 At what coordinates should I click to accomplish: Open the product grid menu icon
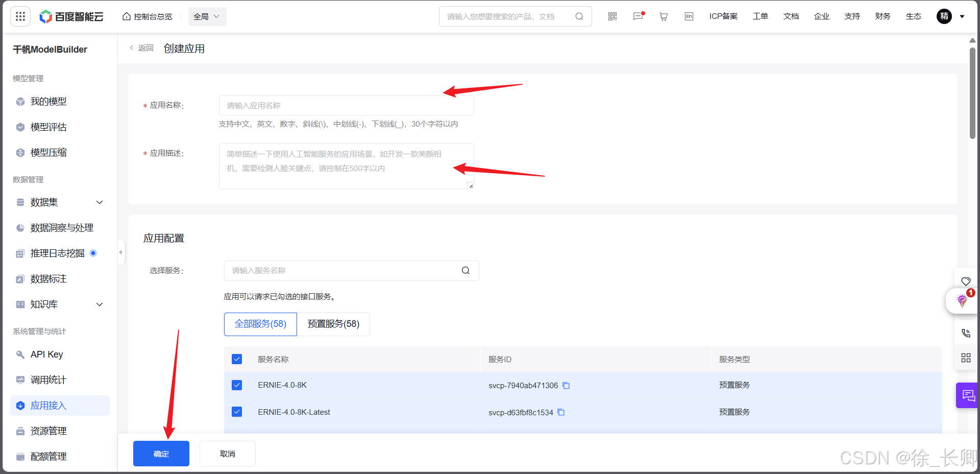tap(20, 16)
